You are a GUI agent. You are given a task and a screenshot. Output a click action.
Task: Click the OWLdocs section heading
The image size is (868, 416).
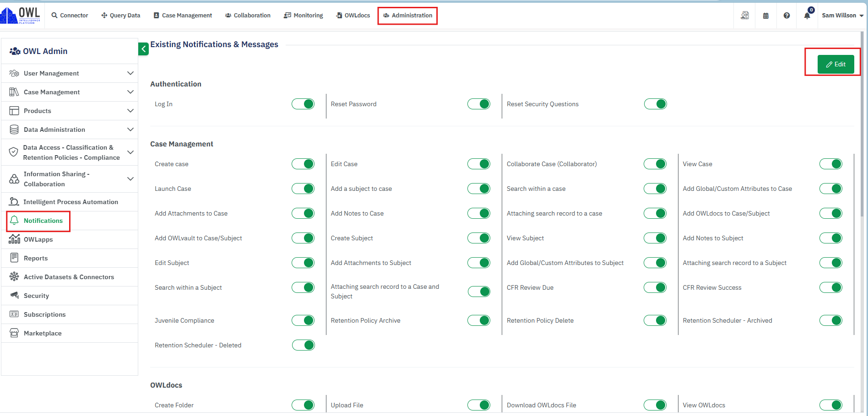click(166, 385)
